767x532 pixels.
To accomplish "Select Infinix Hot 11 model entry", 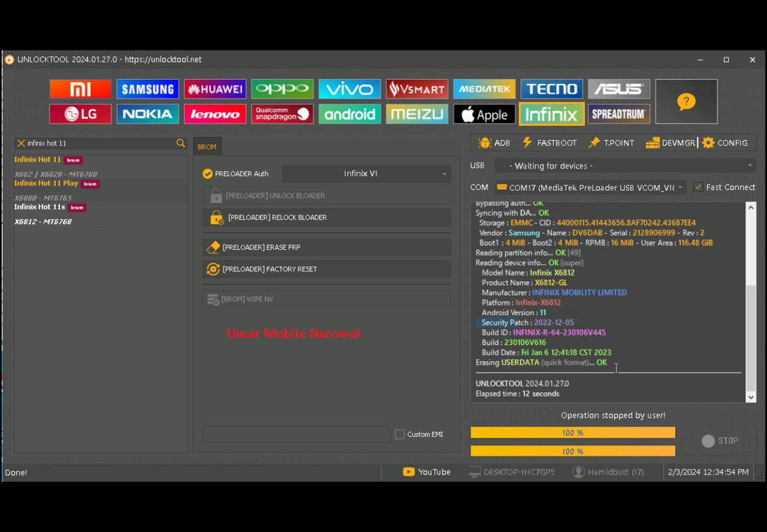I will [x=100, y=166].
